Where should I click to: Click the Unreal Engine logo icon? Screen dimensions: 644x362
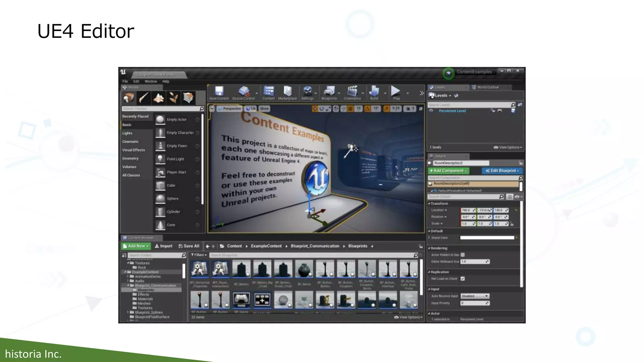[x=123, y=72]
